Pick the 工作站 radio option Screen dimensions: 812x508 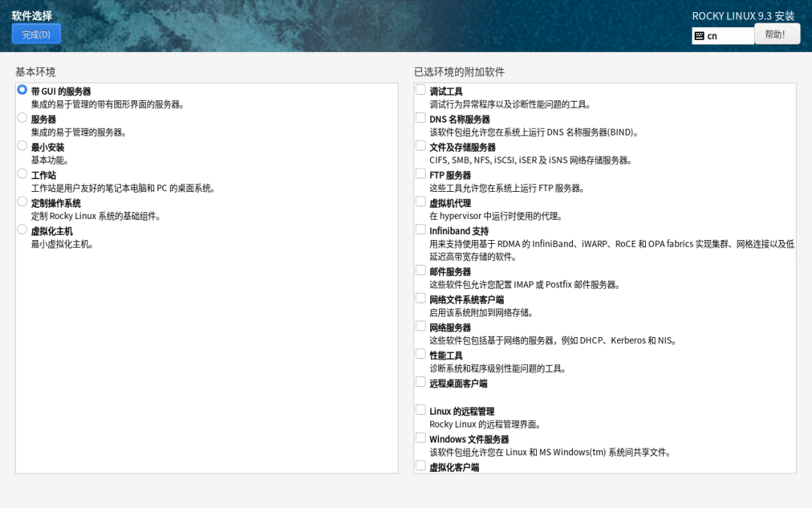click(x=22, y=174)
